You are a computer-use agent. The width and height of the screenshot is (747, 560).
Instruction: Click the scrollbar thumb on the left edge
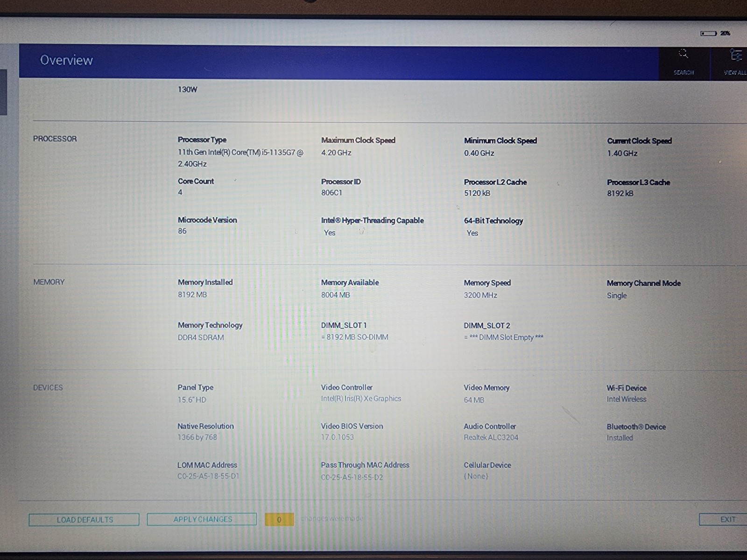pyautogui.click(x=3, y=92)
